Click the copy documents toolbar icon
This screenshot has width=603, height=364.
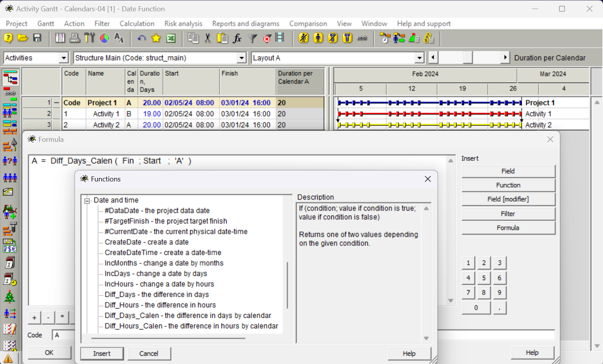(193, 38)
